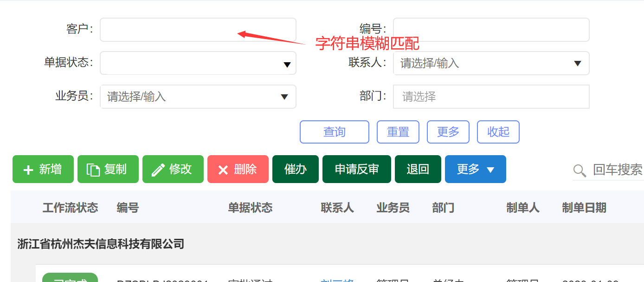Focus the 客户 input field
The image size is (644, 282).
(198, 30)
